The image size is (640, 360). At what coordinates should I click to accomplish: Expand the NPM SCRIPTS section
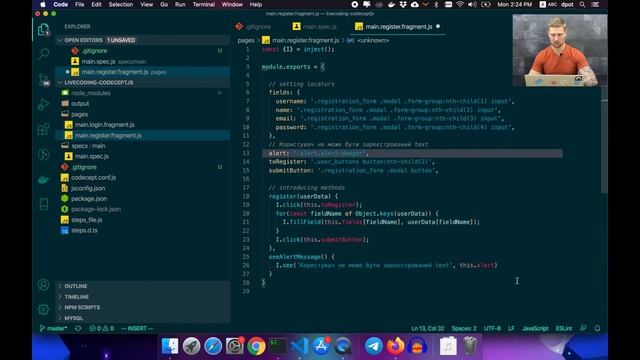click(x=142, y=307)
